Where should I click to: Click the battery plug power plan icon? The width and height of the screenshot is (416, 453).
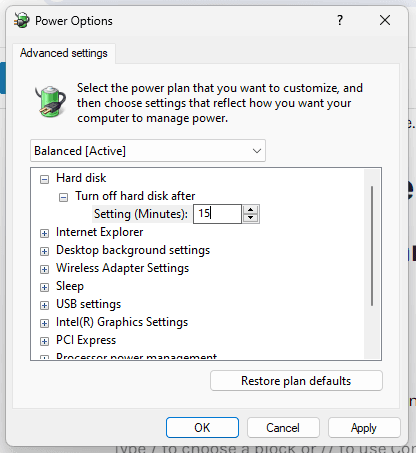pos(50,101)
